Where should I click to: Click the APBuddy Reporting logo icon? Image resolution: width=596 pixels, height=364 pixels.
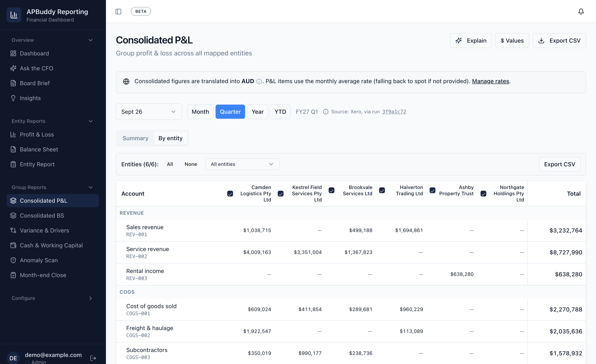tap(14, 15)
